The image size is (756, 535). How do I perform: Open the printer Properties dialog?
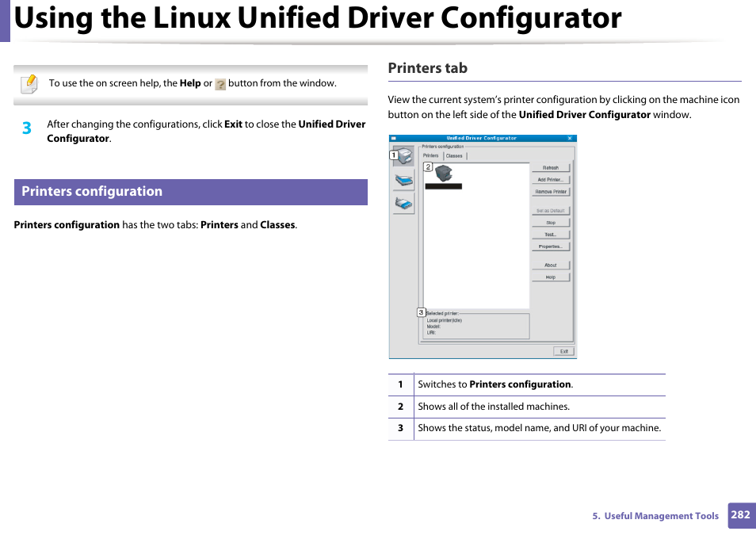(x=551, y=246)
